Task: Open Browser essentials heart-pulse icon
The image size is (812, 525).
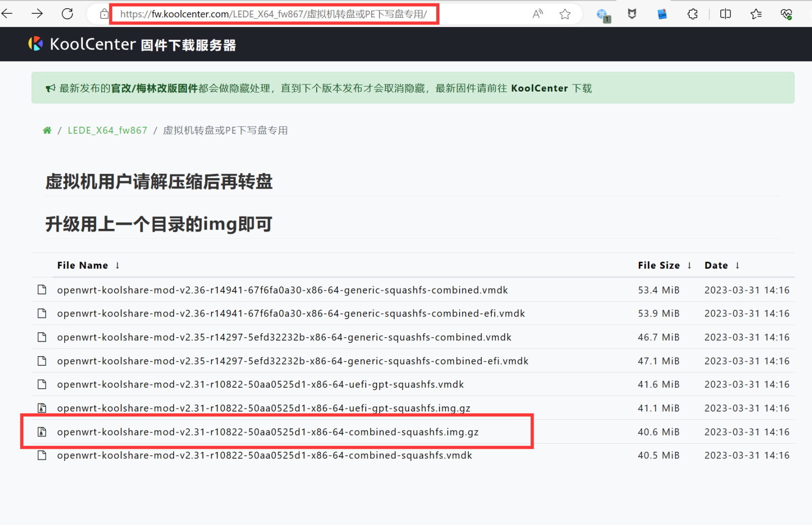Action: (787, 14)
